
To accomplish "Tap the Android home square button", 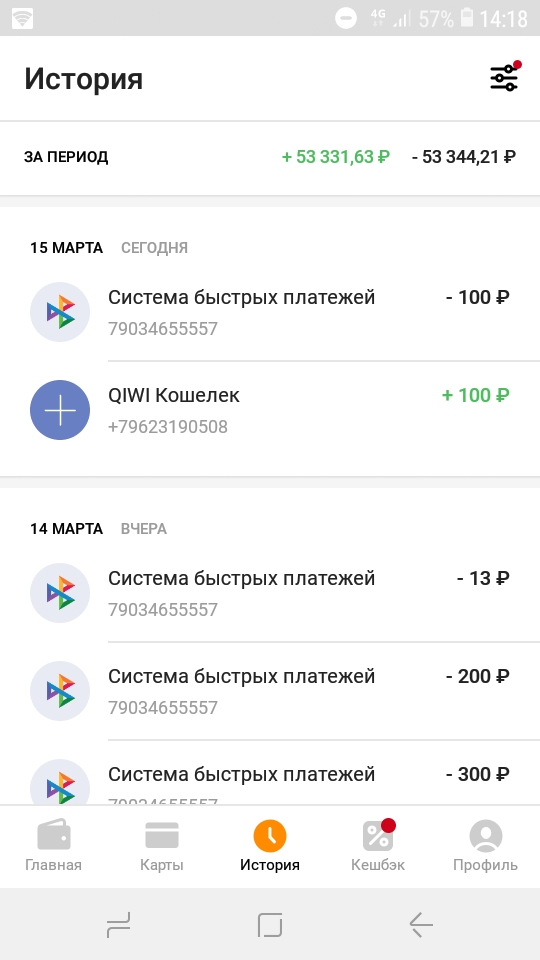I will click(270, 924).
